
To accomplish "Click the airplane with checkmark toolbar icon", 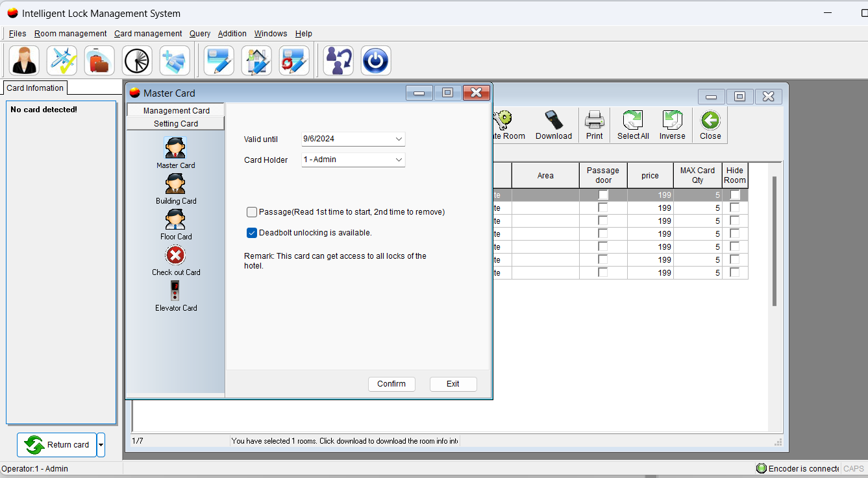I will (62, 60).
